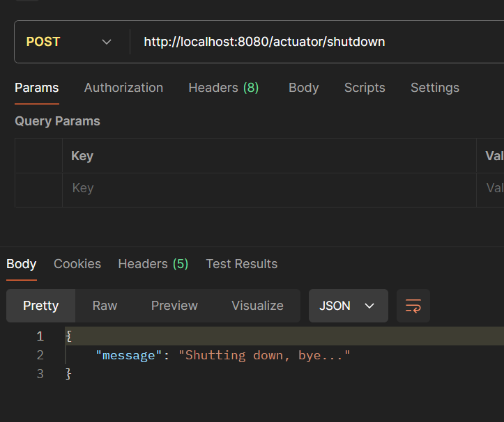Click the empty Value input cell
Screen dimensions: 504x422
point(490,190)
